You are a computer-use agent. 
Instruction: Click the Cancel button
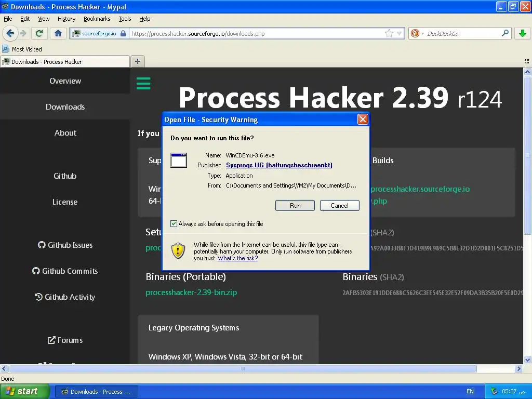pos(339,205)
